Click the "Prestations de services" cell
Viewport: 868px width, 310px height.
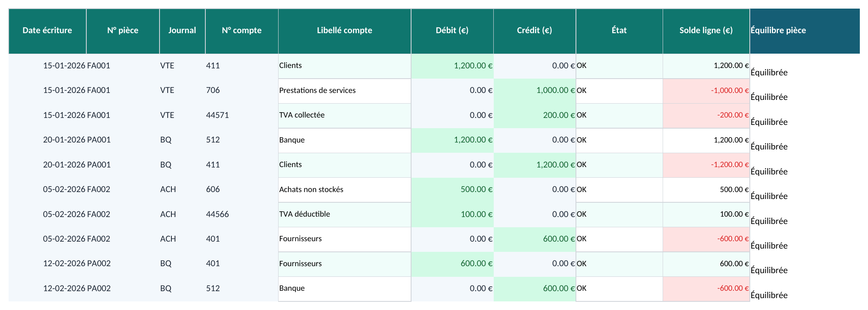click(344, 91)
